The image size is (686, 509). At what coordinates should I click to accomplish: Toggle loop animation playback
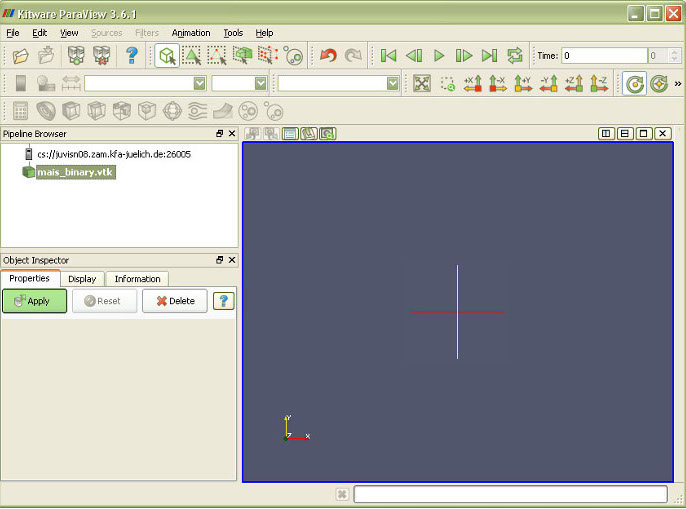click(515, 56)
